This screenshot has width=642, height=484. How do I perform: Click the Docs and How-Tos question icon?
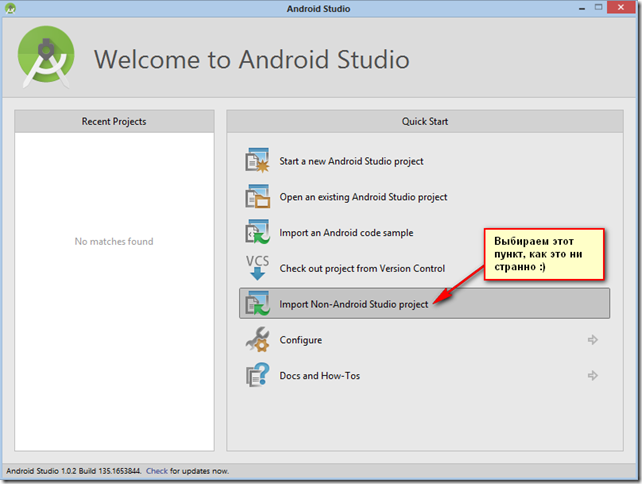point(257,375)
